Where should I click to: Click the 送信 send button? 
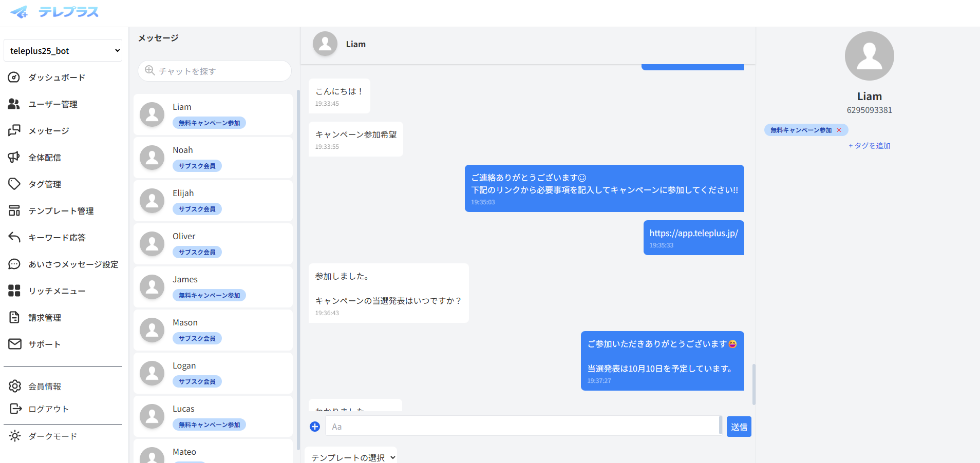739,427
